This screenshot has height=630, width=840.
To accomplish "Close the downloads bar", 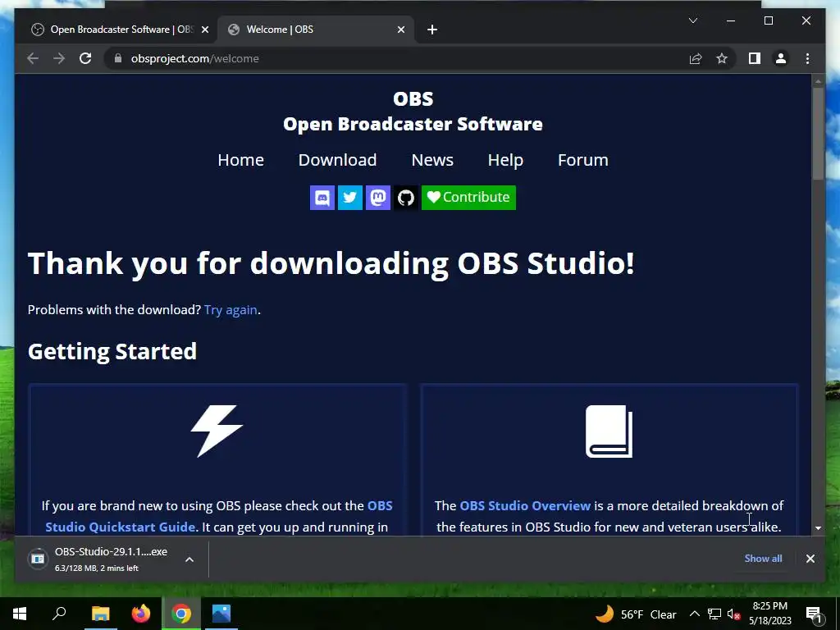I will [x=810, y=559].
